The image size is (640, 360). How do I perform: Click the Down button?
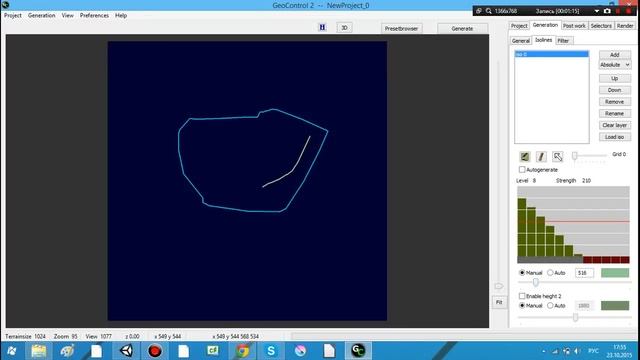pos(615,90)
